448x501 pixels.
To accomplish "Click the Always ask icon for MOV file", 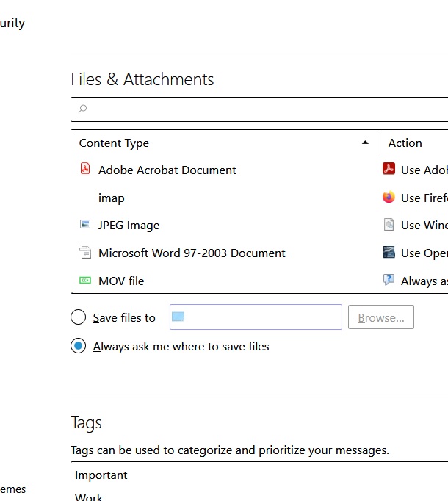I will click(x=389, y=281).
